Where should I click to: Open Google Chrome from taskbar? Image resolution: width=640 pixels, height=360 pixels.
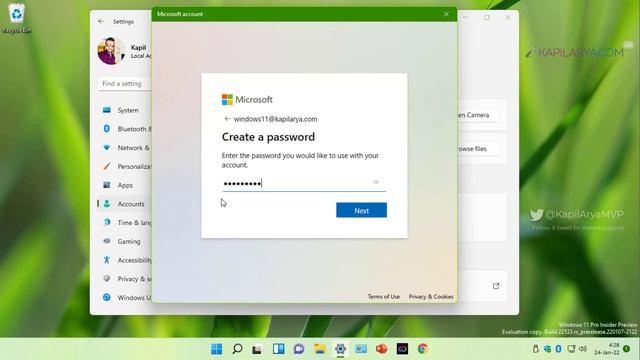point(423,349)
